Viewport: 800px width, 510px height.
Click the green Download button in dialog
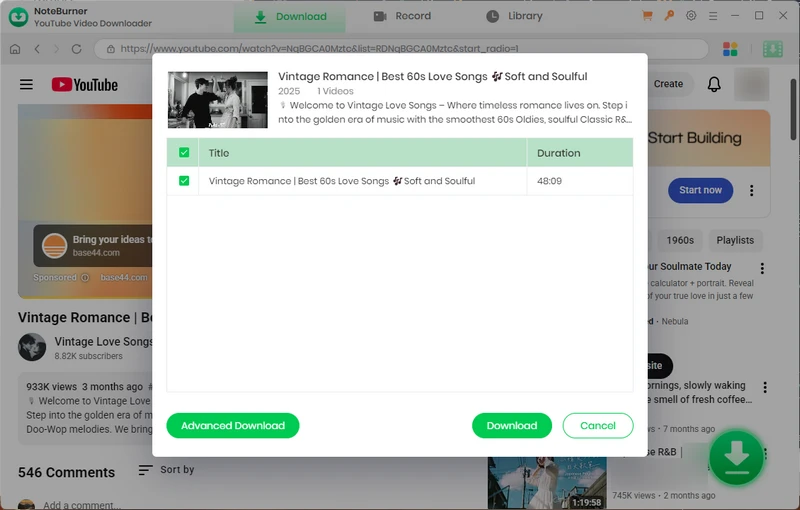tap(512, 425)
